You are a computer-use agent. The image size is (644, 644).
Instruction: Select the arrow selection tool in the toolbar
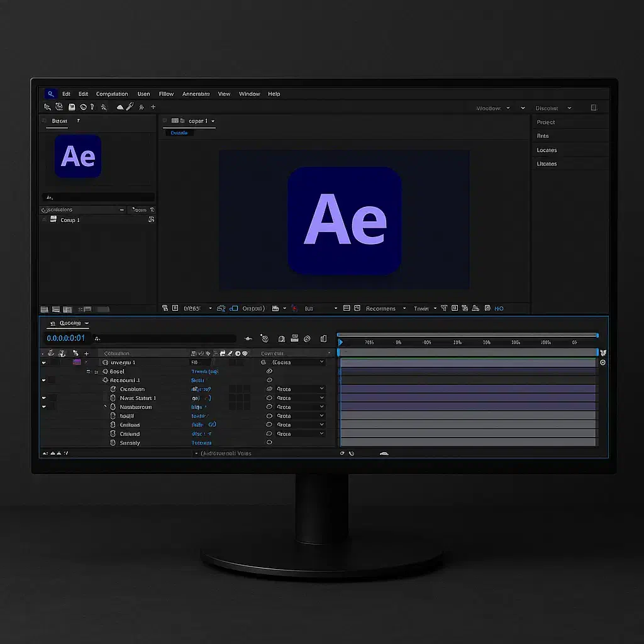47,108
